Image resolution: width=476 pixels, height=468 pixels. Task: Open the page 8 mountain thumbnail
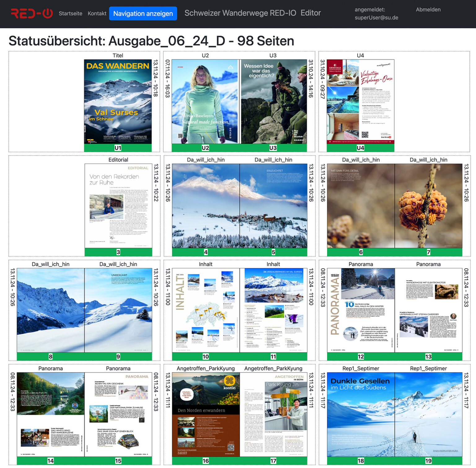[51, 310]
